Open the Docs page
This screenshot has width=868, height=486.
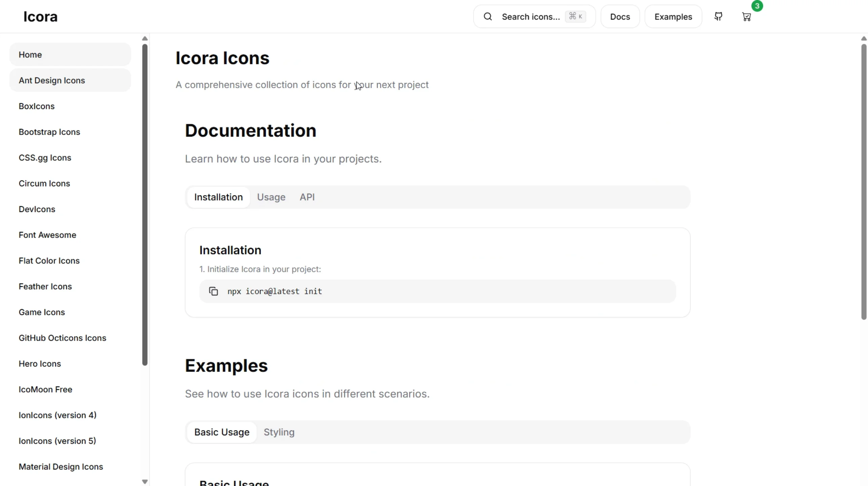tap(620, 17)
